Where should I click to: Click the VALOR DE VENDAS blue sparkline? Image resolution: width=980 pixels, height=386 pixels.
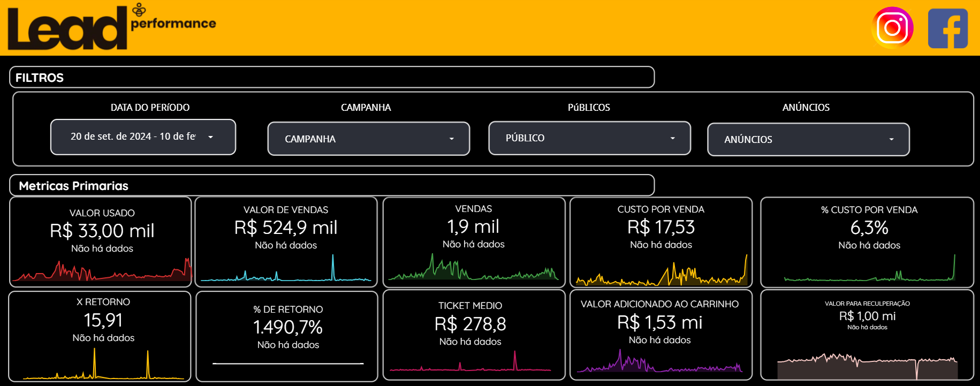286,272
